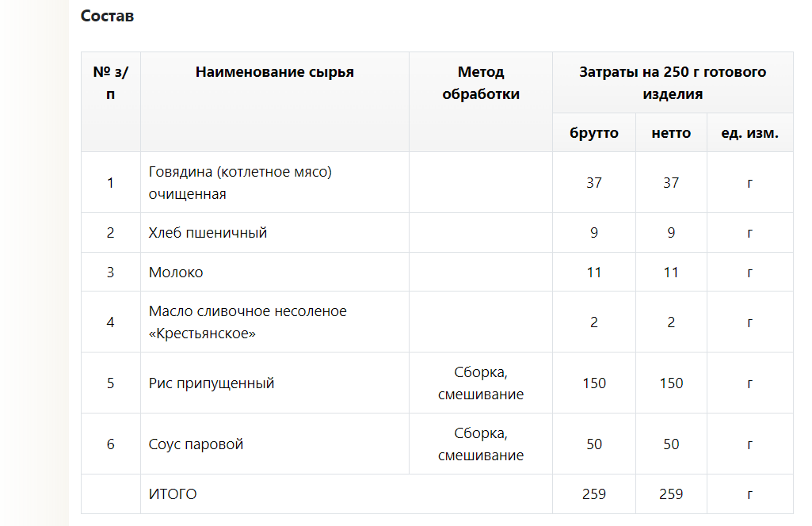Select the "Соус паровой" ingredient cell
812x526 pixels.
[x=196, y=444]
